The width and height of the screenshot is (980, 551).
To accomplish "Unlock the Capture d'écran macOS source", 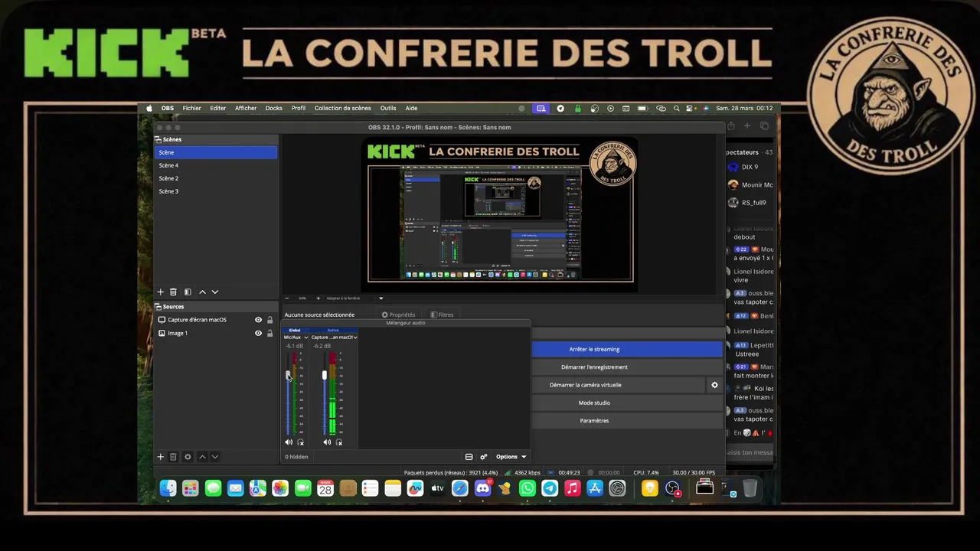I will [x=269, y=320].
